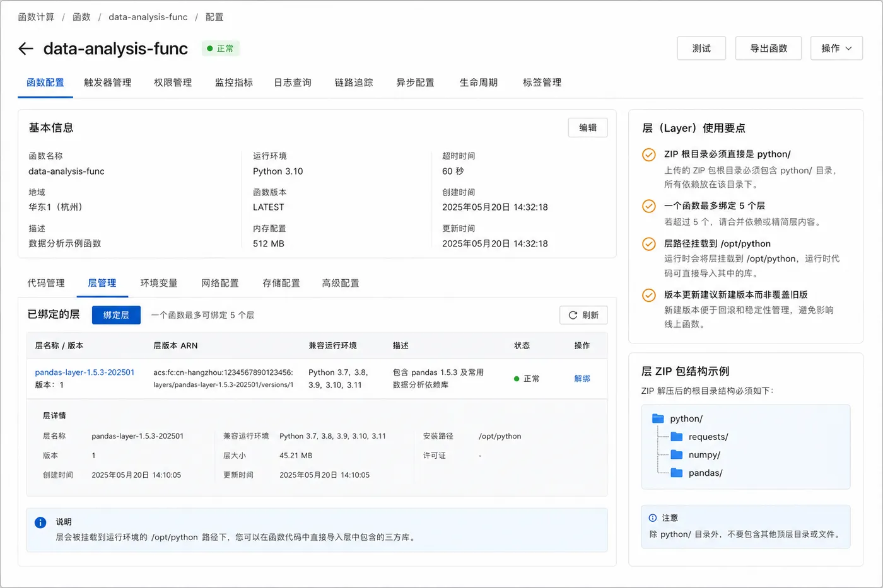The image size is (883, 588).
Task: Click check icon for 一个函数最多绑定 5 个层
Action: [x=648, y=206]
